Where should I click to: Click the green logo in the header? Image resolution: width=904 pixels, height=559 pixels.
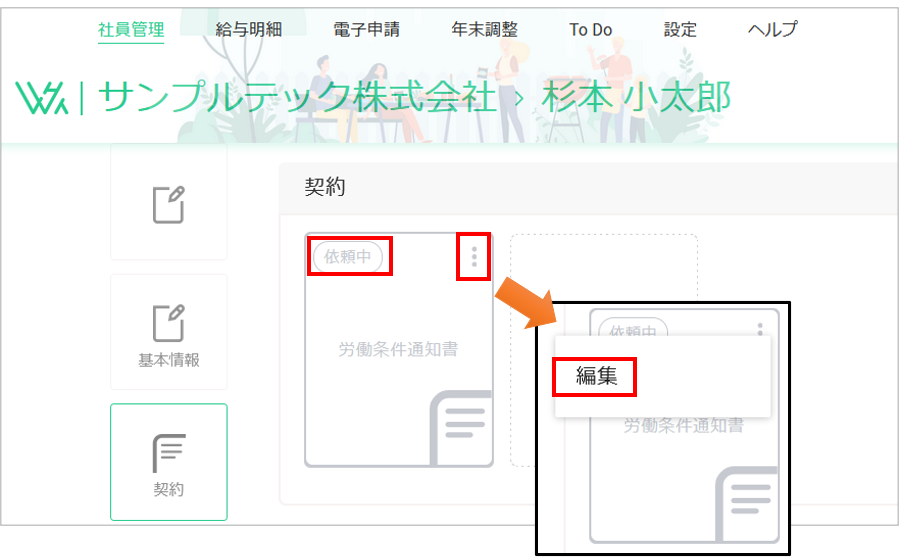click(42, 97)
